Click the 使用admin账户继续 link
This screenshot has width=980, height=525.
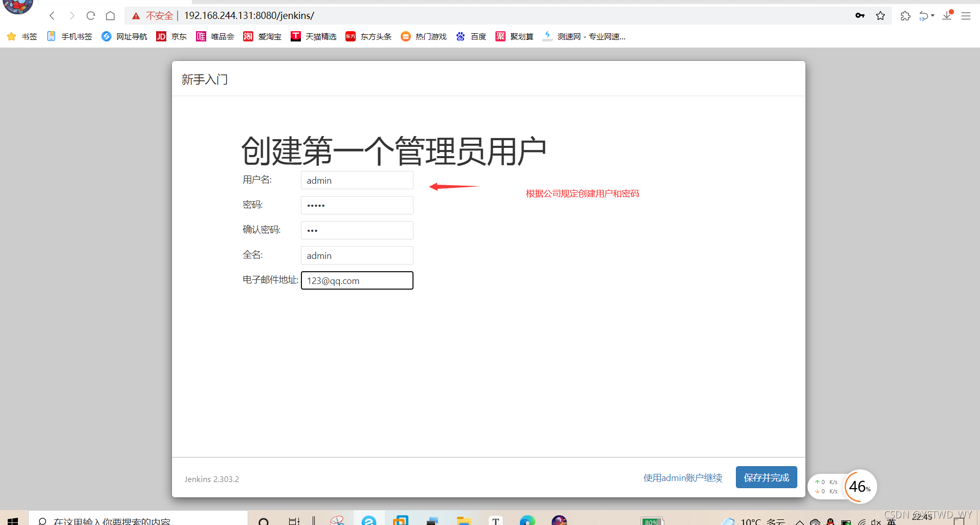click(682, 477)
